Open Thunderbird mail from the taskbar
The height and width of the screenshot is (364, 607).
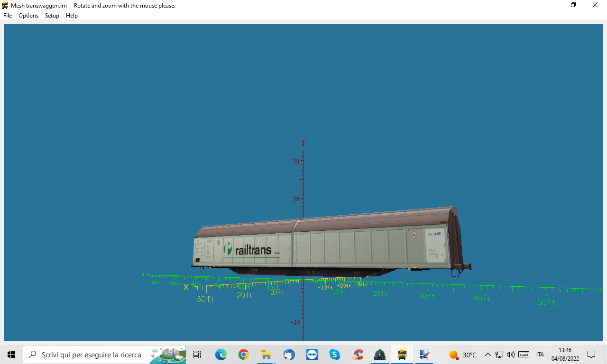click(289, 355)
